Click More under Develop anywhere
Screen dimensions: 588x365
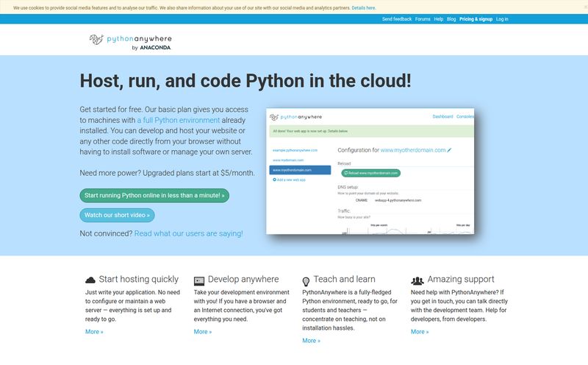click(203, 332)
